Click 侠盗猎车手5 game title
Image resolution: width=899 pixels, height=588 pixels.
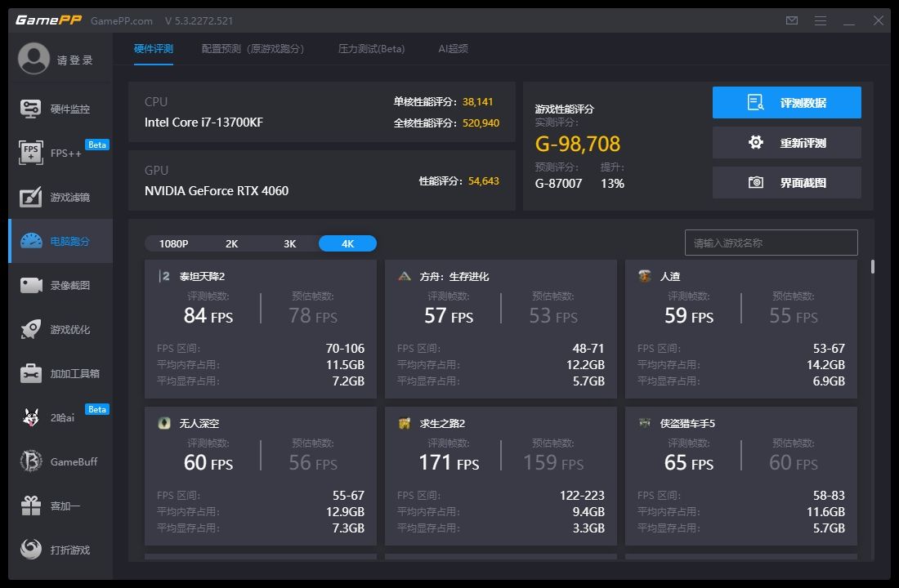pos(687,423)
